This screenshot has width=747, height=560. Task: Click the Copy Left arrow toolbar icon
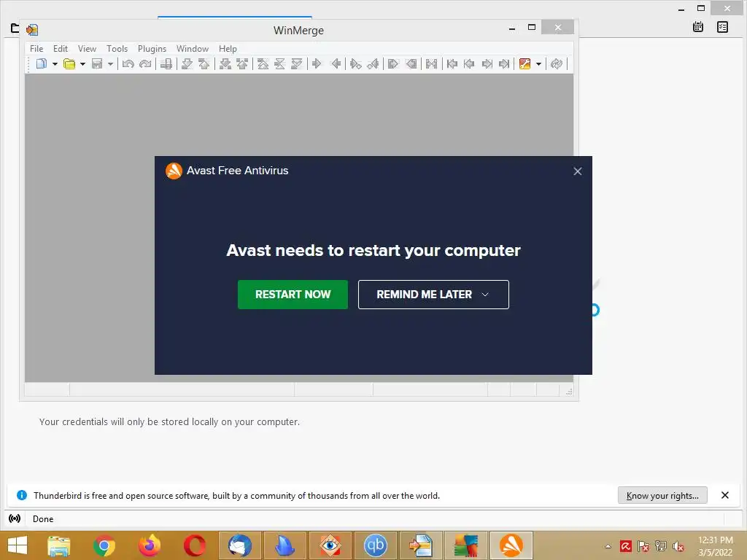[x=336, y=63]
